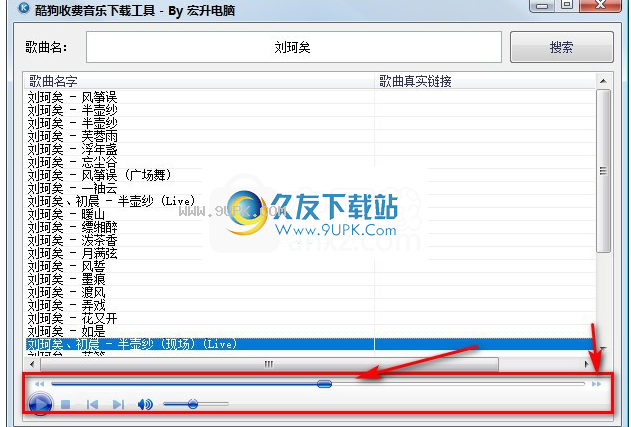Click the list's vertical scrollbar down arrow
Image resolution: width=631 pixels, height=427 pixels.
pyautogui.click(x=603, y=349)
